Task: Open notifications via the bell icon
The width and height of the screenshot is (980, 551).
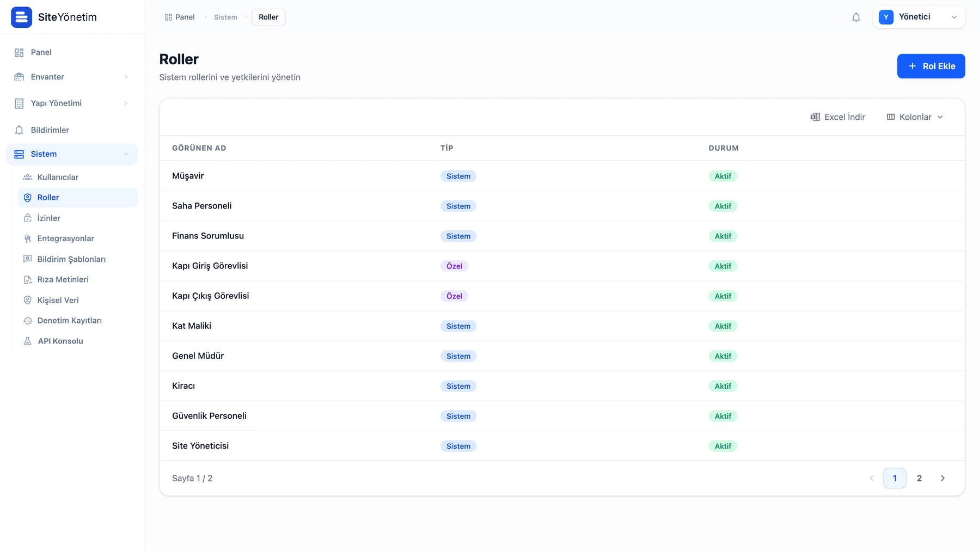Action: coord(856,17)
